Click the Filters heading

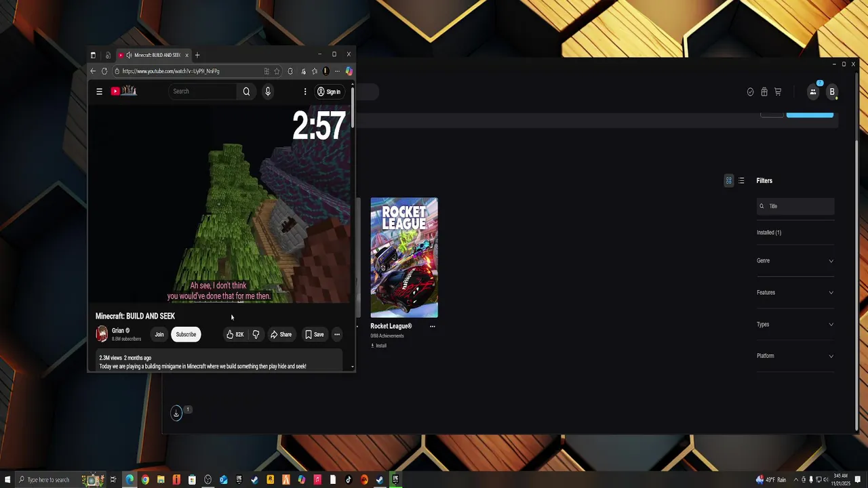point(764,181)
